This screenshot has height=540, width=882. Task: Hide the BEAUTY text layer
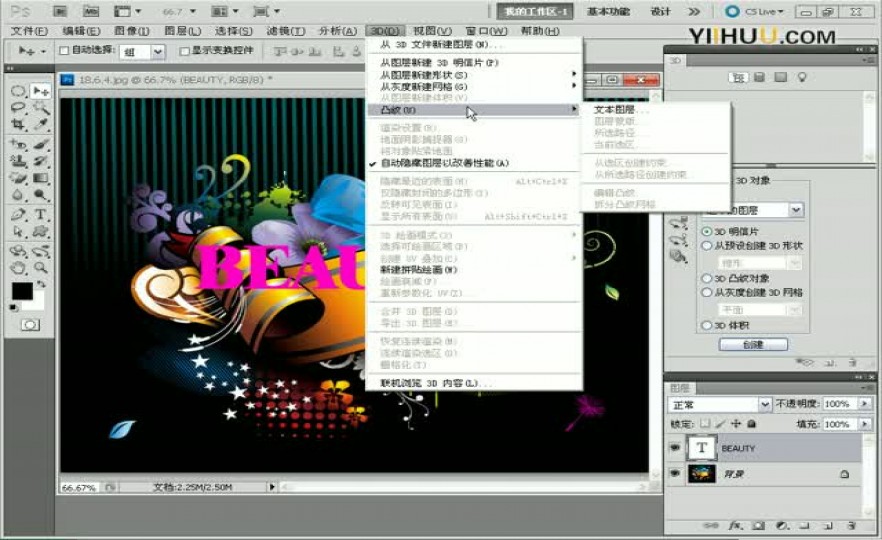674,448
